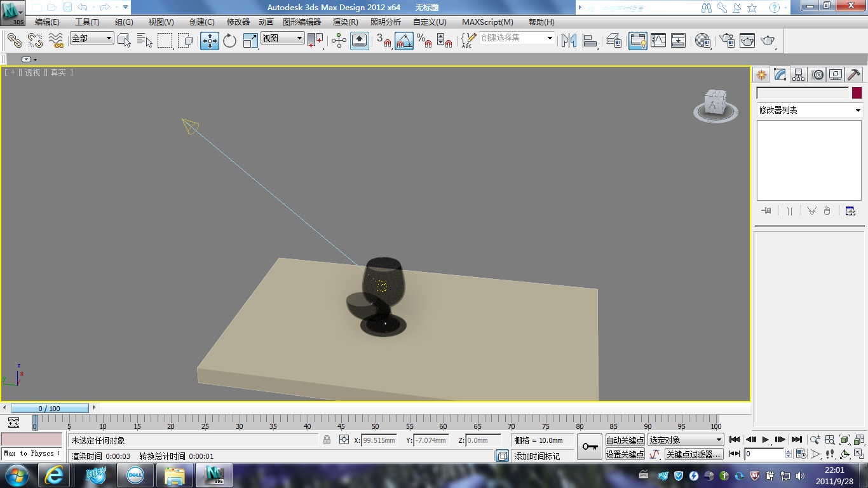Click the ViewCube in the viewport

716,105
